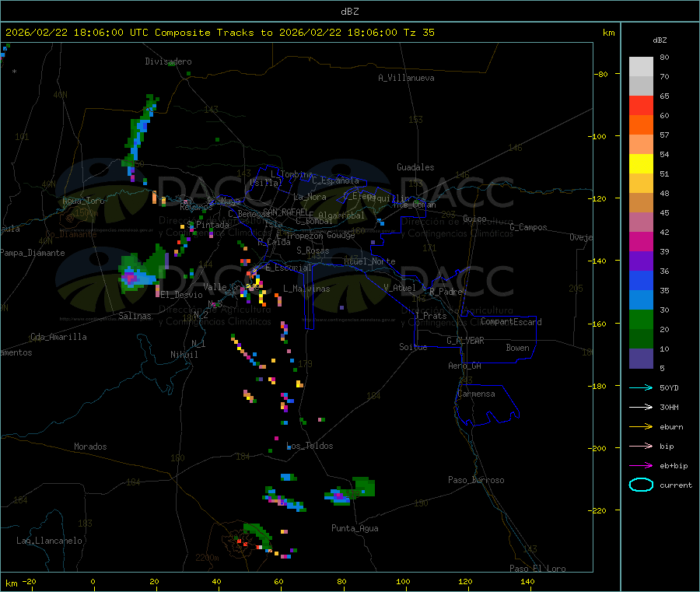Screen dimensions: 700x592
Task: Select the yellow eburn arrow symbol
Action: click(641, 427)
